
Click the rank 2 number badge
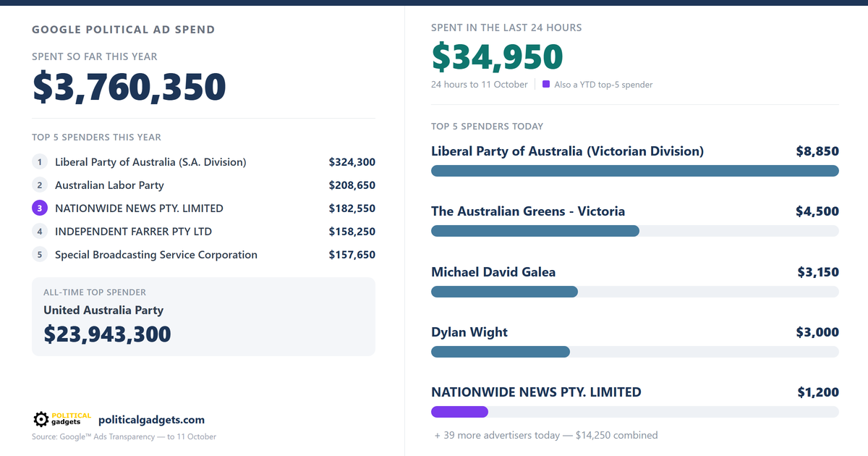(x=40, y=185)
